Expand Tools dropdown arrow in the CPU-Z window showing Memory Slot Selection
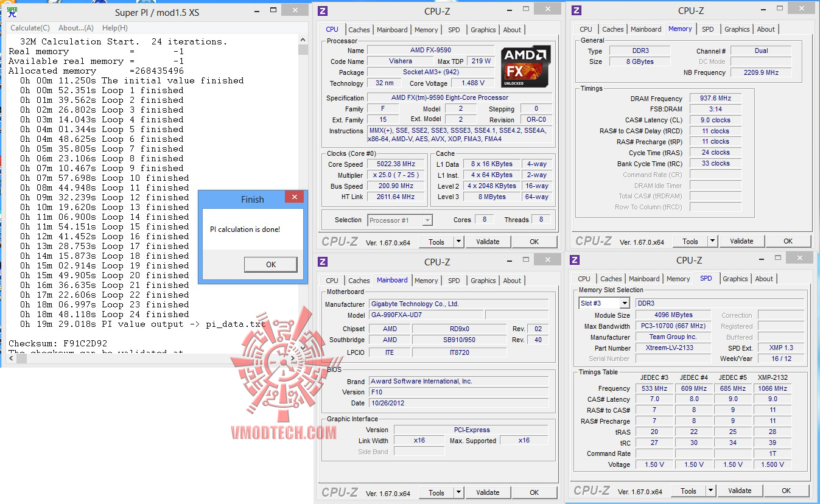 pos(711,491)
